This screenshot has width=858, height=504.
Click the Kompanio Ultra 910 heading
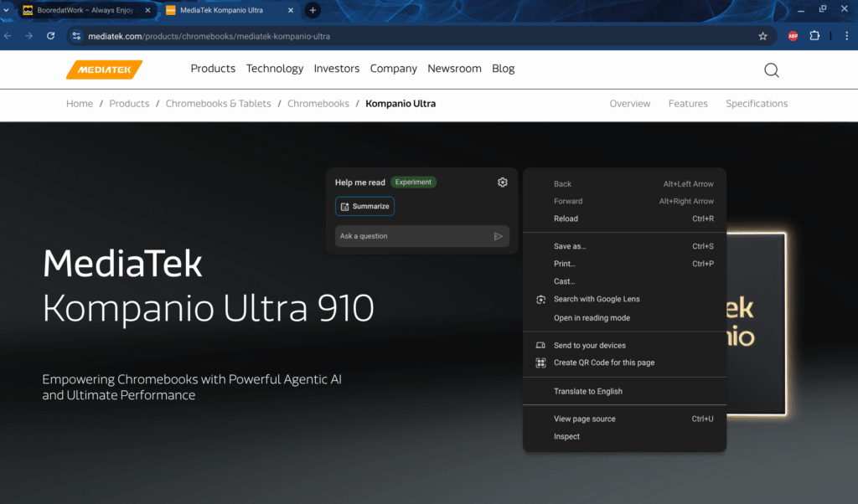click(209, 309)
